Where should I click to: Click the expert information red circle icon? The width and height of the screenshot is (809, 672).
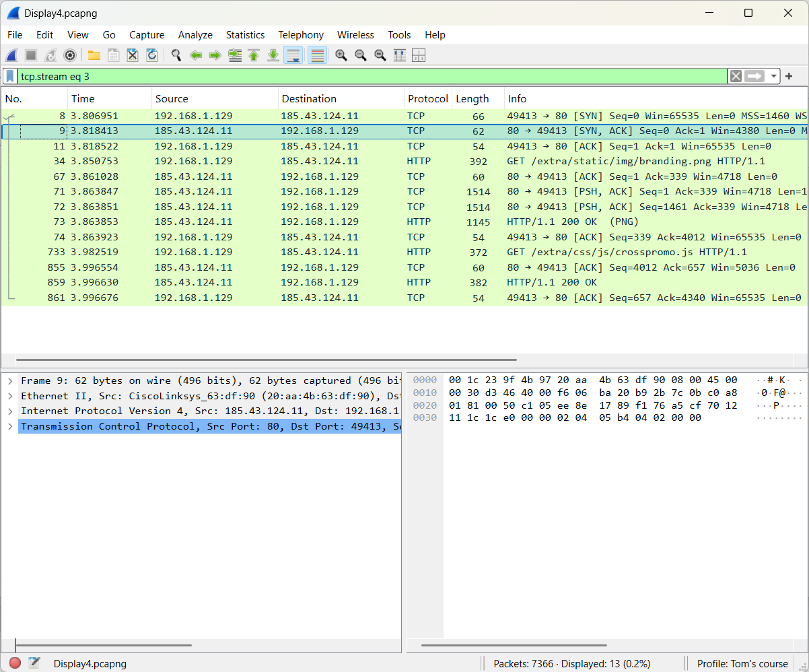tap(15, 663)
